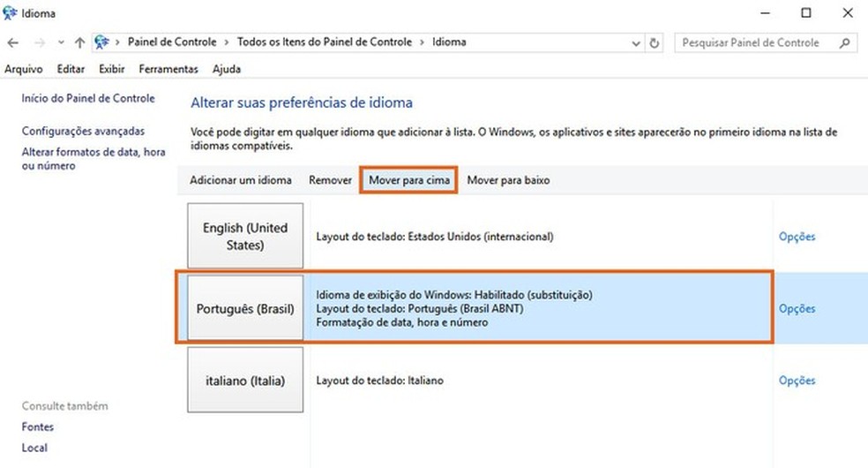Select the English (United States) language tile
This screenshot has height=468, width=868.
click(x=245, y=236)
